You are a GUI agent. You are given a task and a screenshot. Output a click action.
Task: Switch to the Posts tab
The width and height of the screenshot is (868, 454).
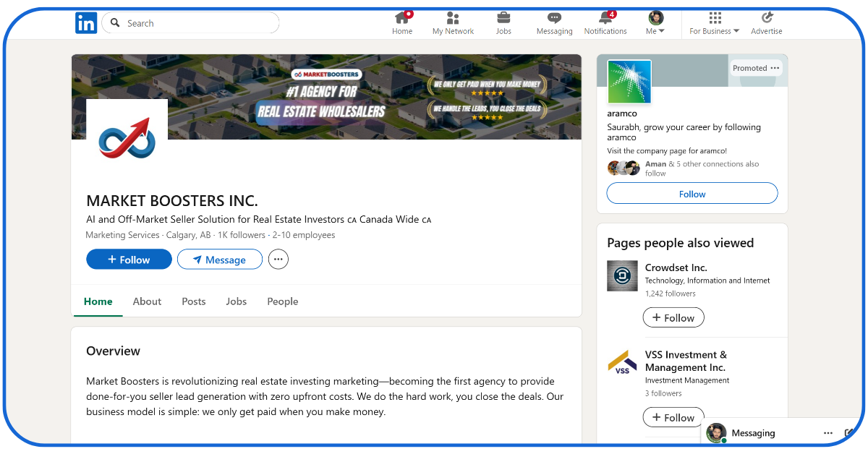click(194, 301)
